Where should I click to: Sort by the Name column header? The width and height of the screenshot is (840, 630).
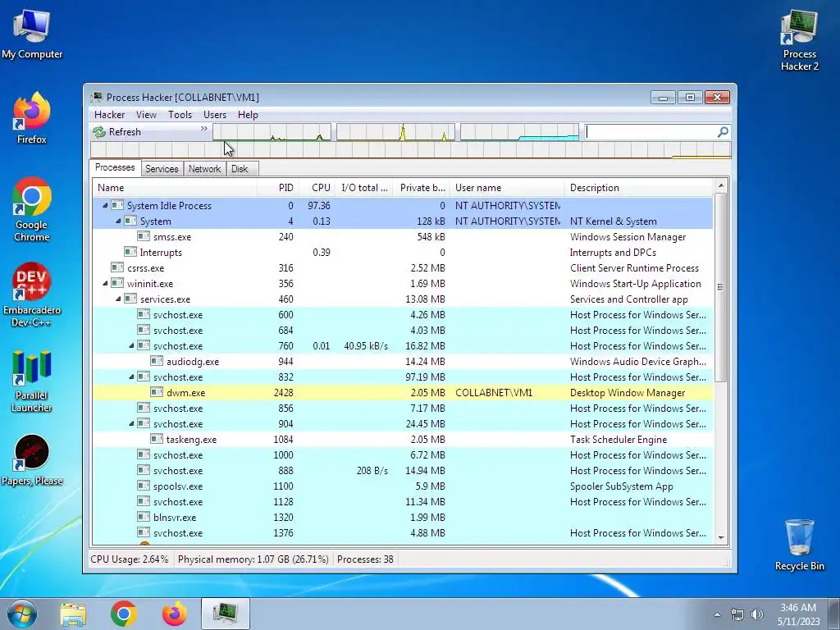[x=175, y=188]
